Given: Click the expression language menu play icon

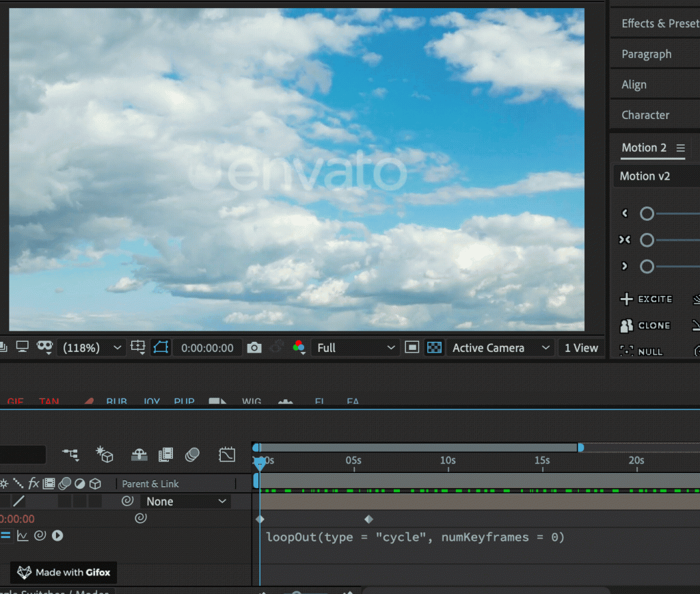Looking at the screenshot, I should 57,536.
